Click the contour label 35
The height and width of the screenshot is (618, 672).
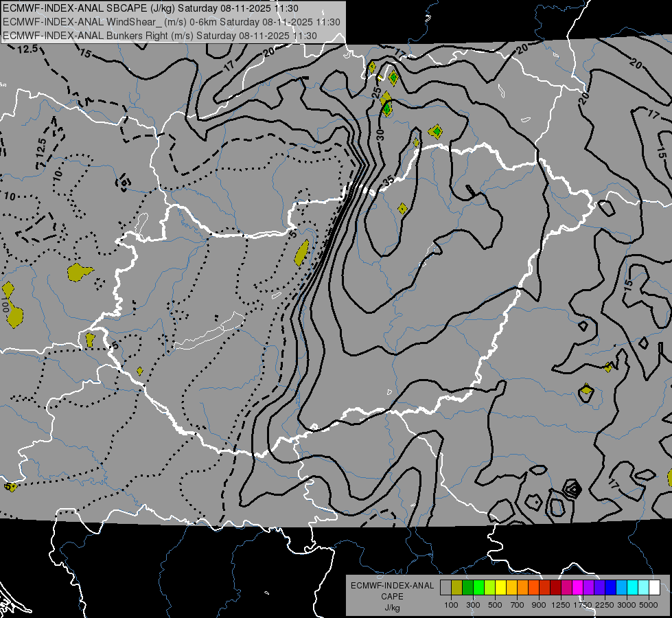pyautogui.click(x=389, y=181)
